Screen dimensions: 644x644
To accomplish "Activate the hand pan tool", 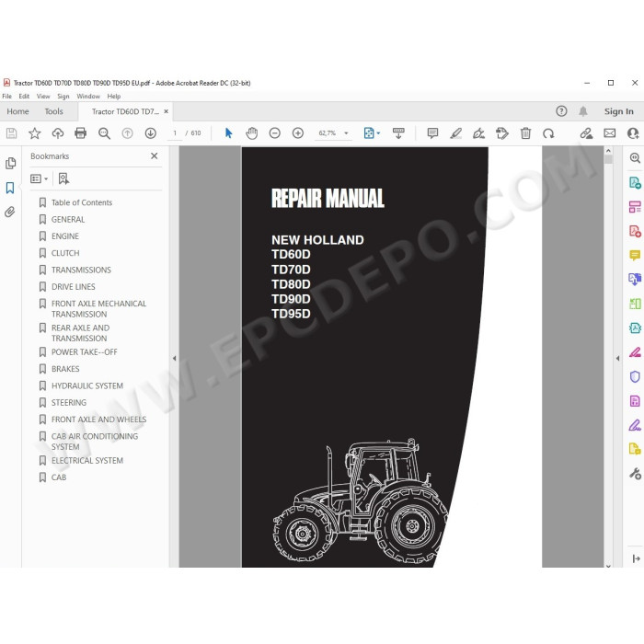I will pos(252,133).
